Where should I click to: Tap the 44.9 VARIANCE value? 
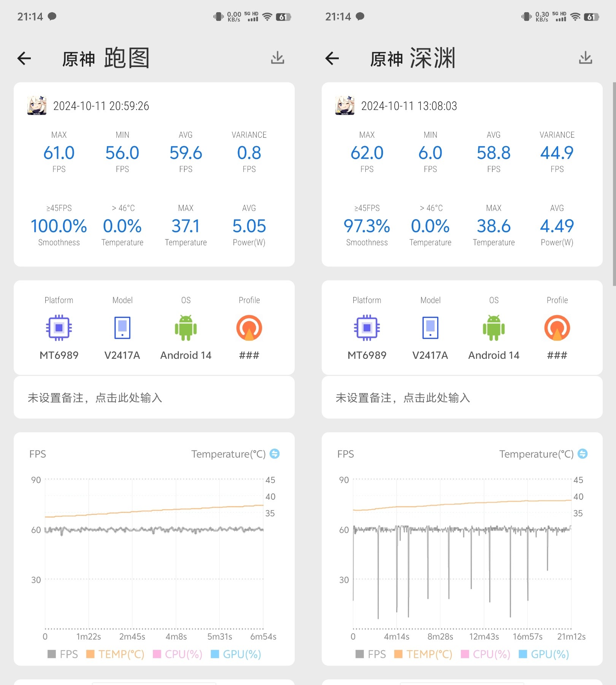pos(557,153)
